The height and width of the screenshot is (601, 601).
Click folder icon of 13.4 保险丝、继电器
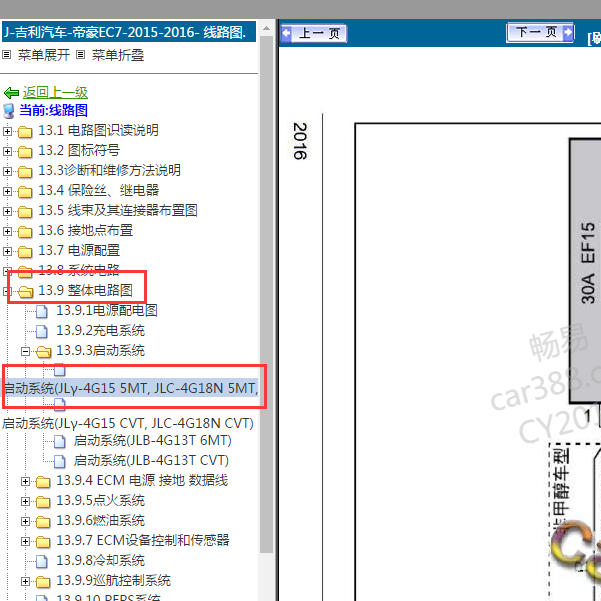point(25,192)
